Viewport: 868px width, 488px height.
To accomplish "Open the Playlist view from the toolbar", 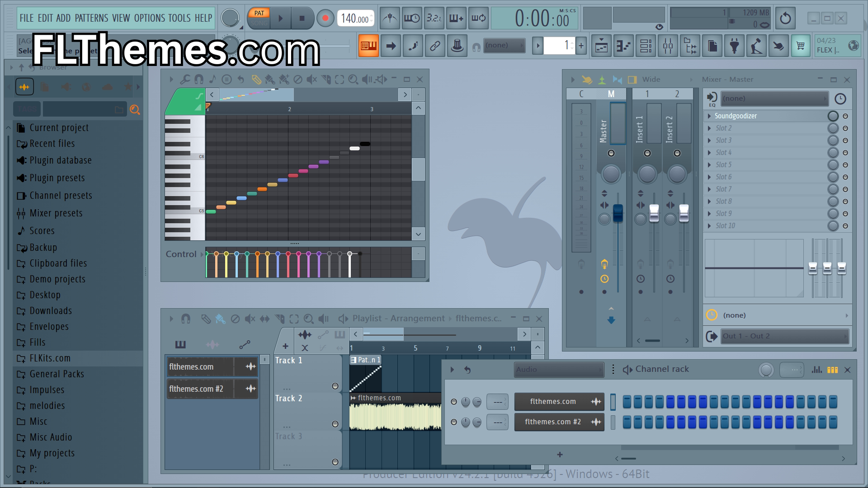I will (x=601, y=46).
